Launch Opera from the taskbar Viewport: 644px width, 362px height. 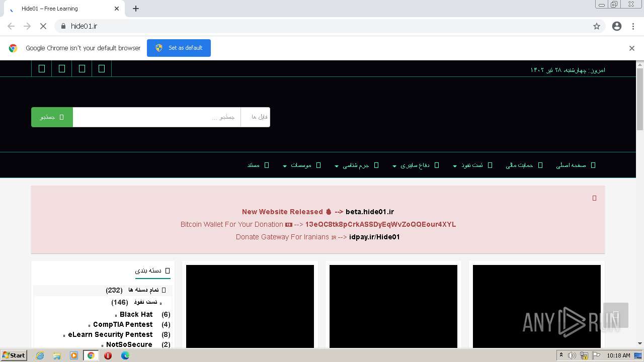click(108, 355)
